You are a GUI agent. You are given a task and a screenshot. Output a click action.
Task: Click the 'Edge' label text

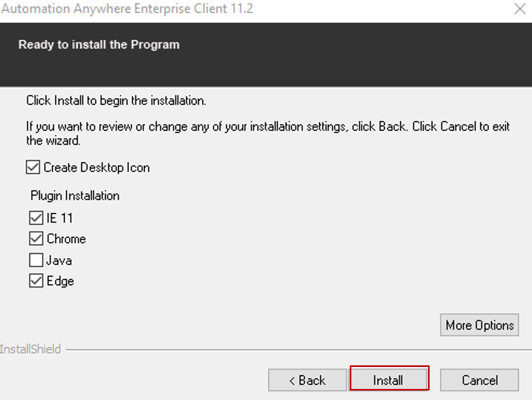[x=60, y=281]
